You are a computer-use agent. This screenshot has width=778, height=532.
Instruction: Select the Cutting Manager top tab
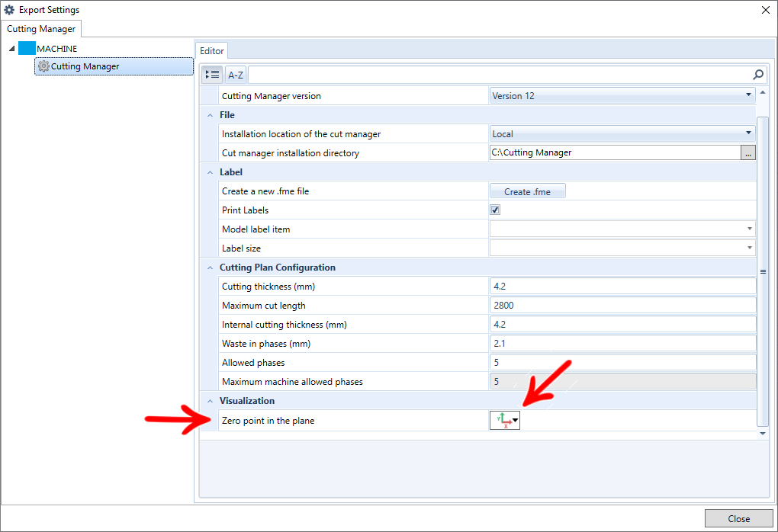tap(41, 29)
